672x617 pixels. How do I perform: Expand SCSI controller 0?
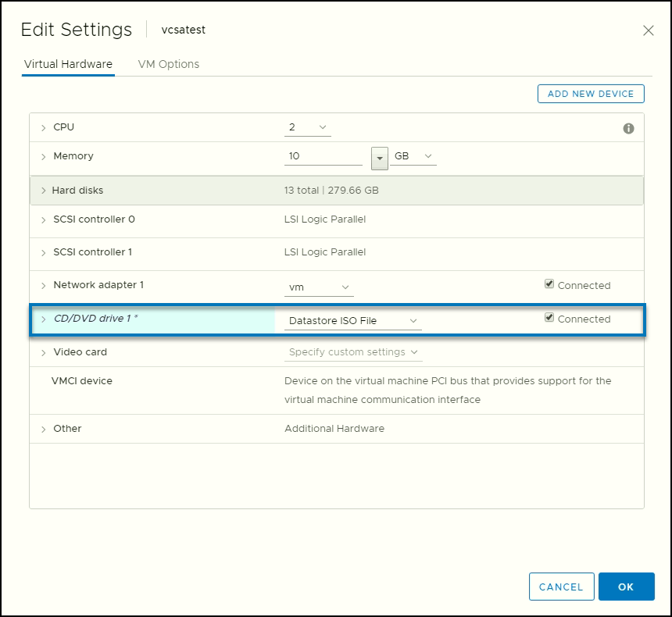[45, 219]
